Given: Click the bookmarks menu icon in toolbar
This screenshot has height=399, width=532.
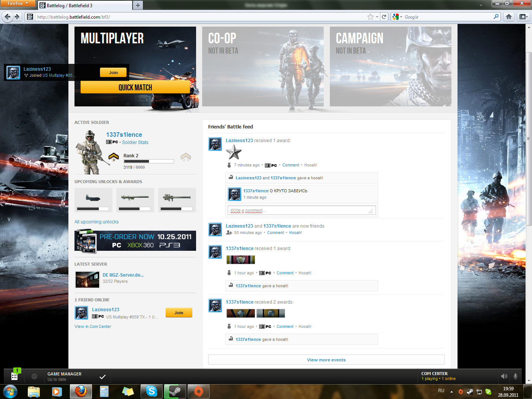Looking at the screenshot, I should 523,17.
